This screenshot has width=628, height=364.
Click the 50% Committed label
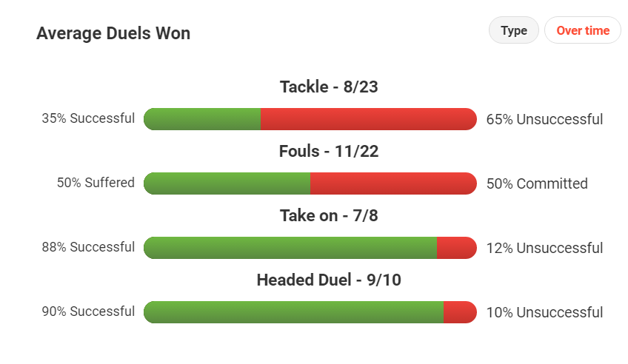point(537,183)
